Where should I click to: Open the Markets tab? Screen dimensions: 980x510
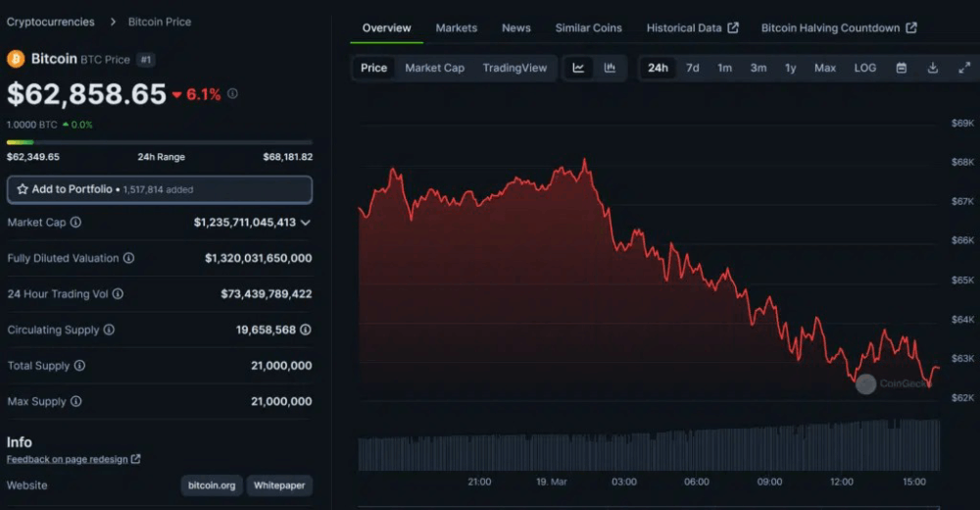[x=457, y=27]
